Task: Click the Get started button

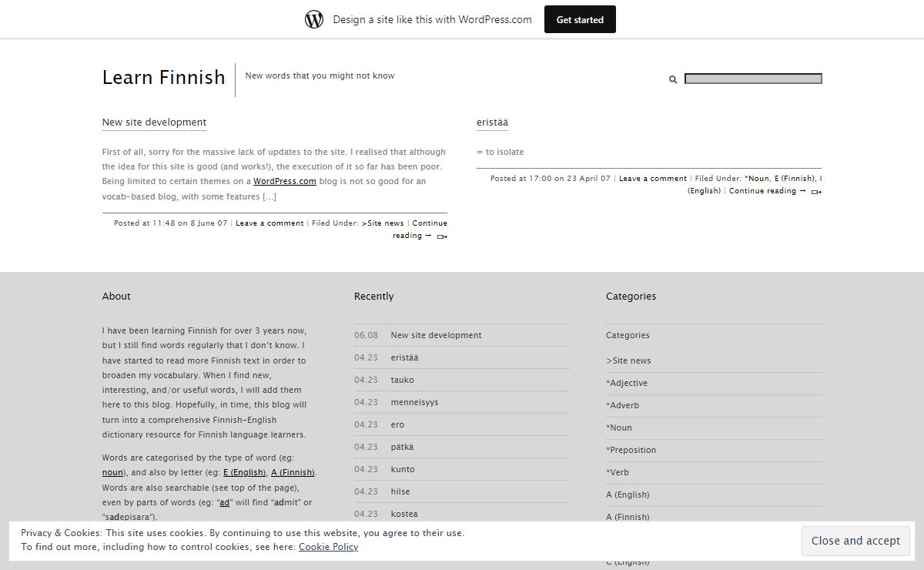Action: coord(580,19)
